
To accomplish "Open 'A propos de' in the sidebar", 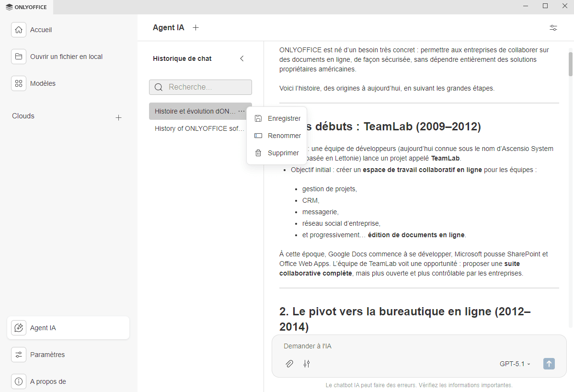I will click(x=18, y=381).
